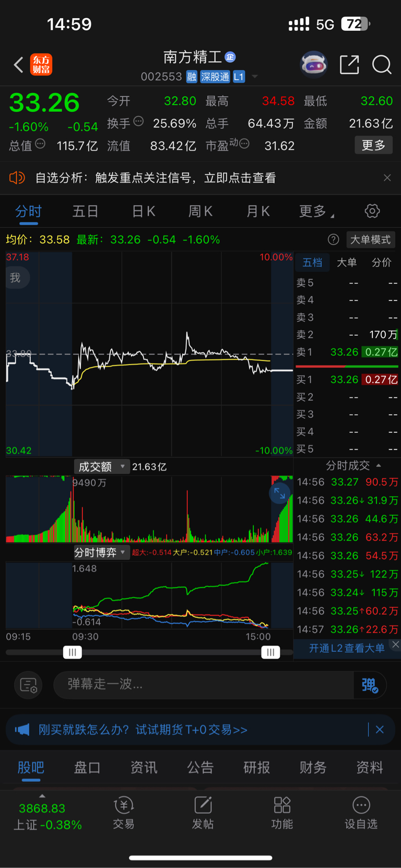Open the 股吧 tab

click(x=31, y=767)
